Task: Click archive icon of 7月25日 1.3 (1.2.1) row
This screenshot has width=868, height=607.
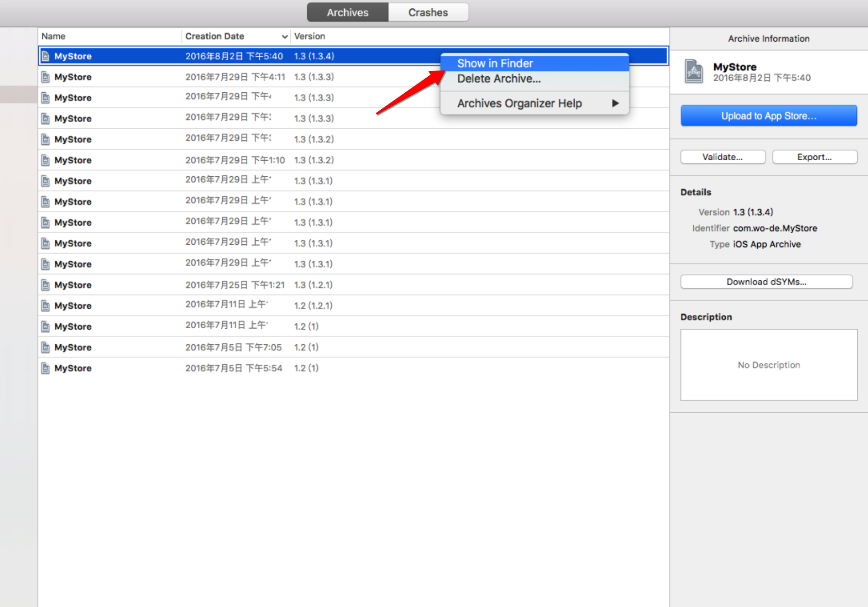Action: (46, 285)
